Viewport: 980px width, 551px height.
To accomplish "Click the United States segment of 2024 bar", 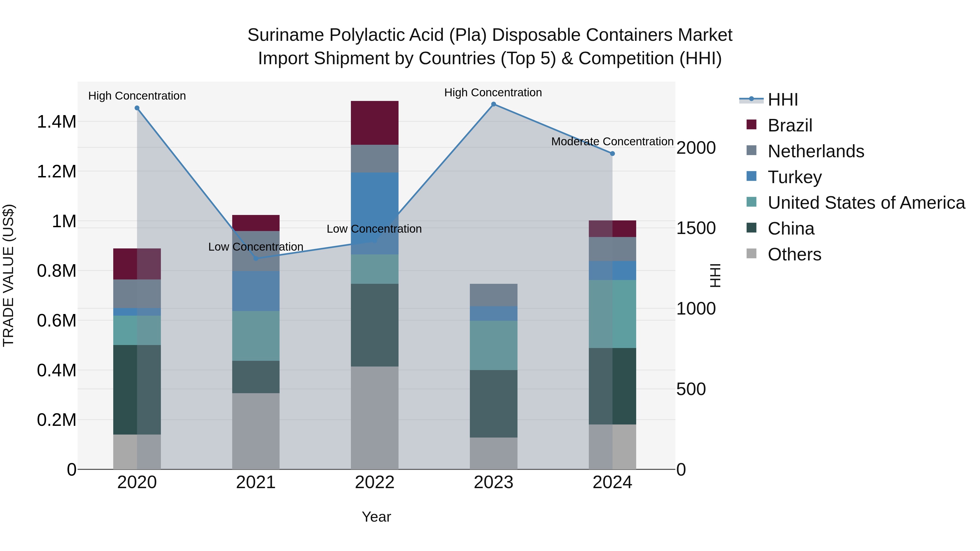I will pos(612,314).
